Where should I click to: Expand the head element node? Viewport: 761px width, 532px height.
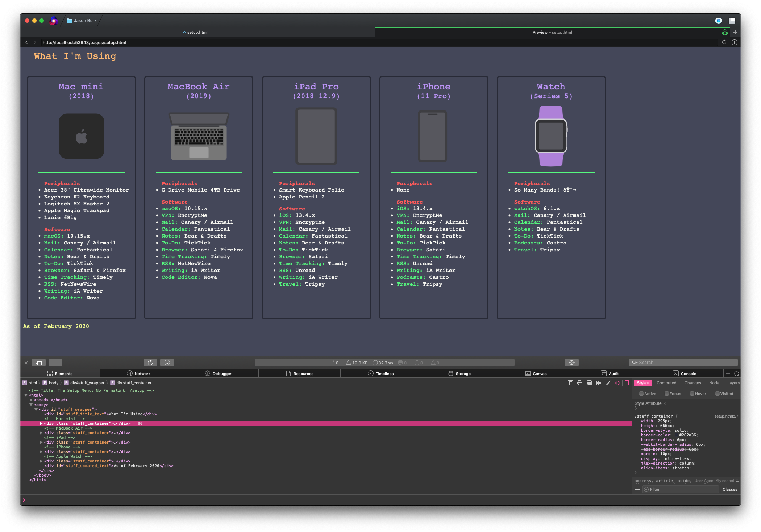(31, 400)
